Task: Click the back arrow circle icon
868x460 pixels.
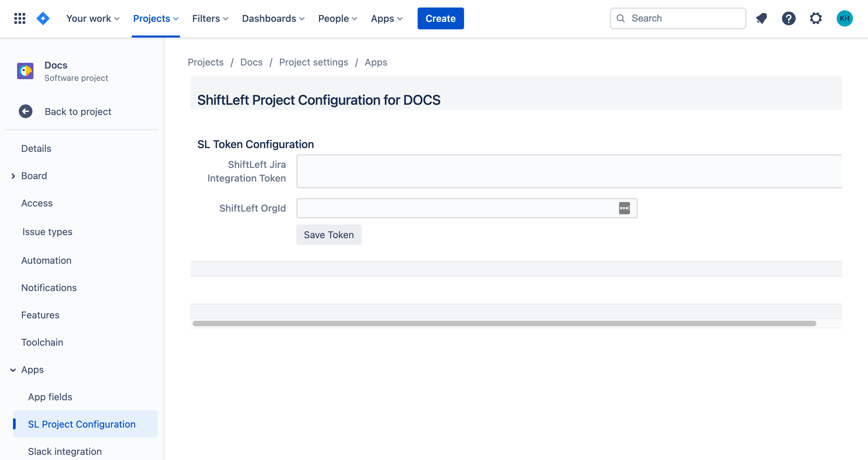Action: [x=26, y=111]
